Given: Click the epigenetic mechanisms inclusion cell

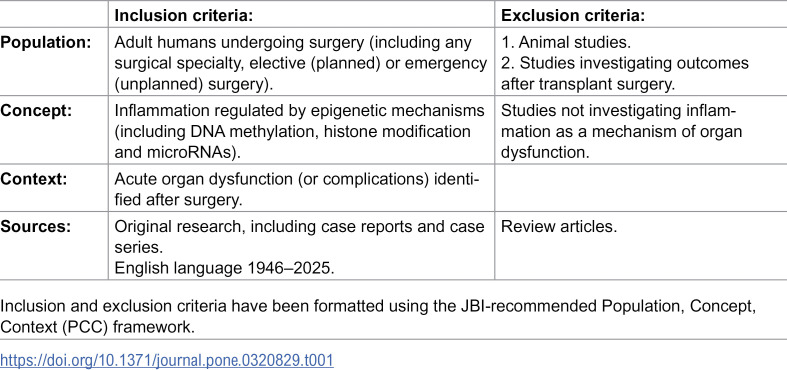Looking at the screenshot, I should (x=301, y=131).
